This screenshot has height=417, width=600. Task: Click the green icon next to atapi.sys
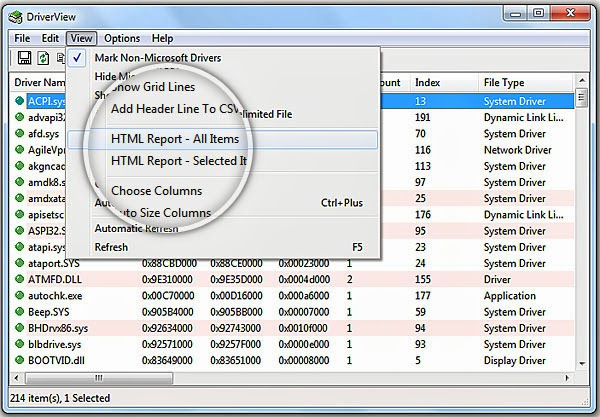pos(20,247)
